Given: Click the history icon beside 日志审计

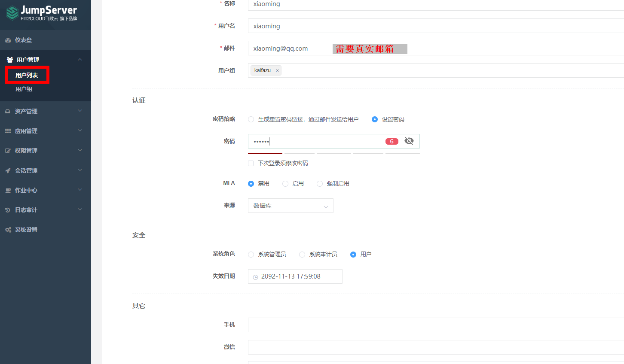Looking at the screenshot, I should click(8, 210).
